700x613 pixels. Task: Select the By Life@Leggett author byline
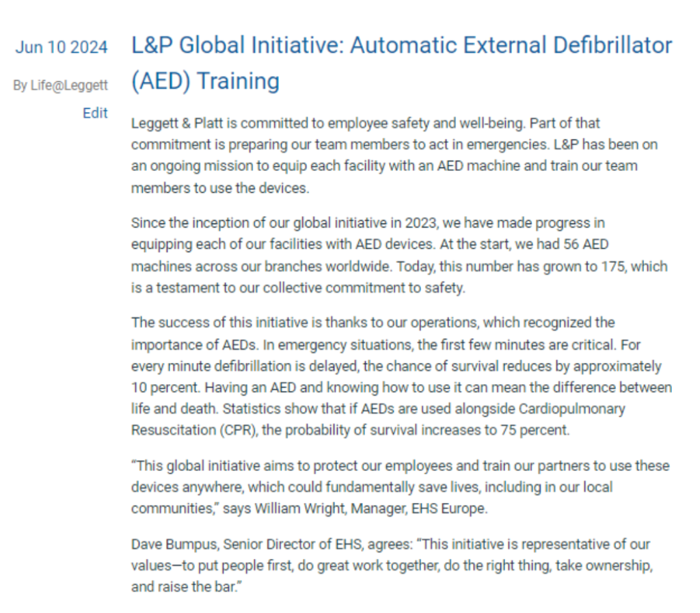[x=60, y=85]
